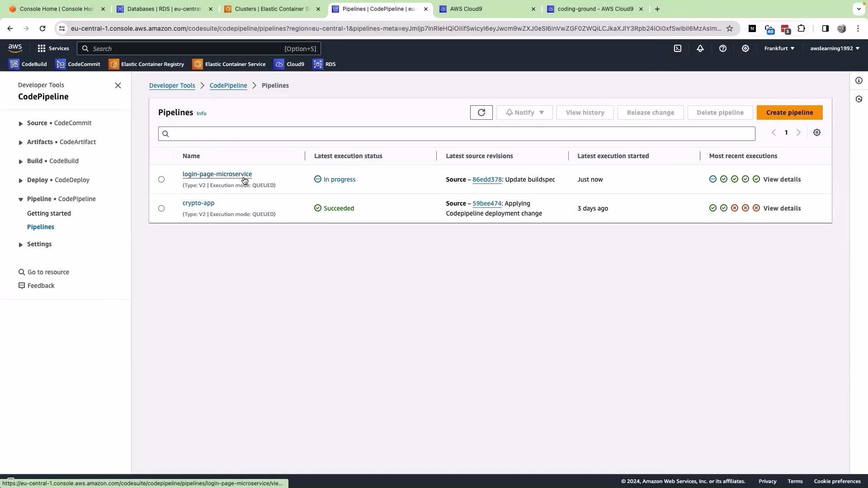Open source revision 59bee474

487,204
